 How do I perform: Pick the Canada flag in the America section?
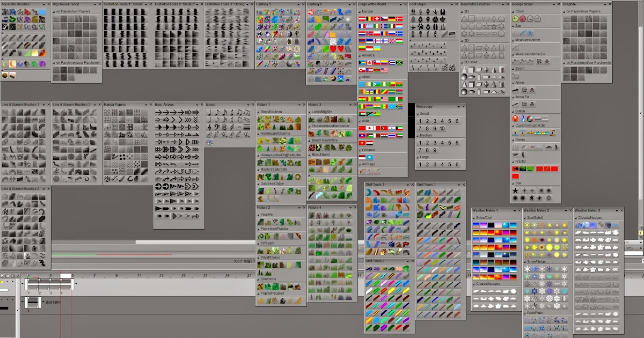(x=369, y=63)
